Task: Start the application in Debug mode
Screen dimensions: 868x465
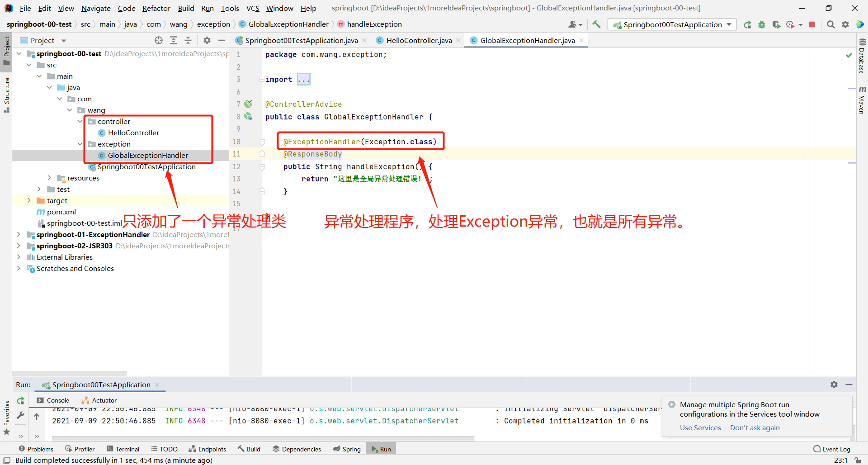Action: coord(762,24)
